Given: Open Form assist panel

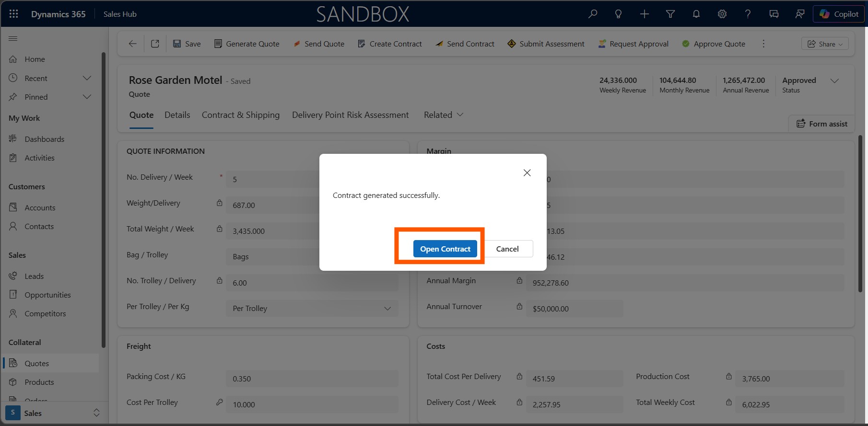Looking at the screenshot, I should [x=822, y=124].
